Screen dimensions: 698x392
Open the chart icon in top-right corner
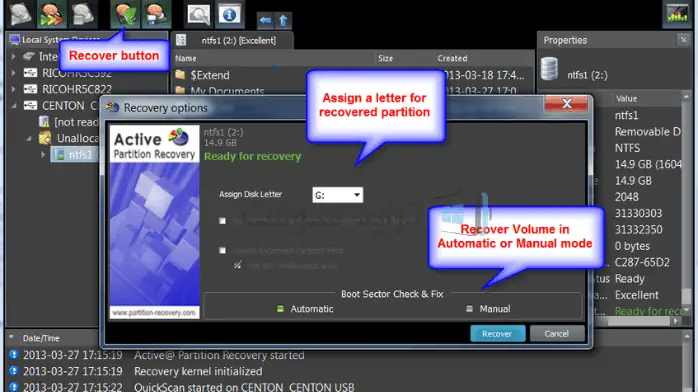click(x=677, y=14)
